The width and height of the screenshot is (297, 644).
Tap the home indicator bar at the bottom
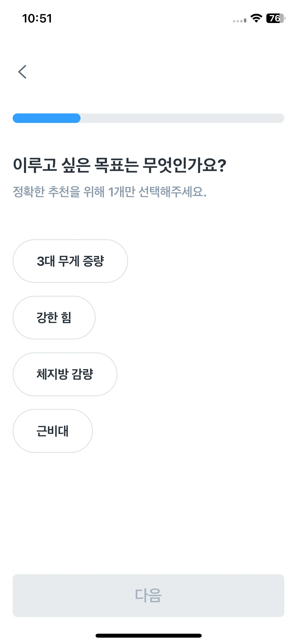(148, 636)
